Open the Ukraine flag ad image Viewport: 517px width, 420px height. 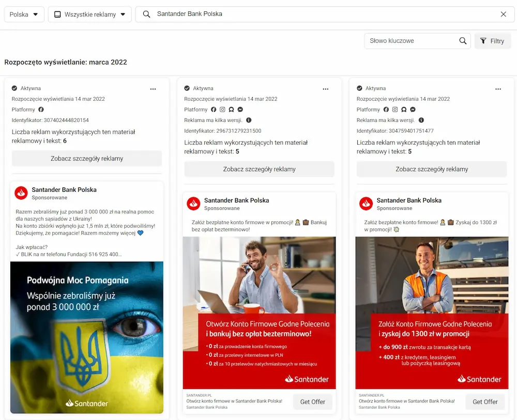(87, 337)
